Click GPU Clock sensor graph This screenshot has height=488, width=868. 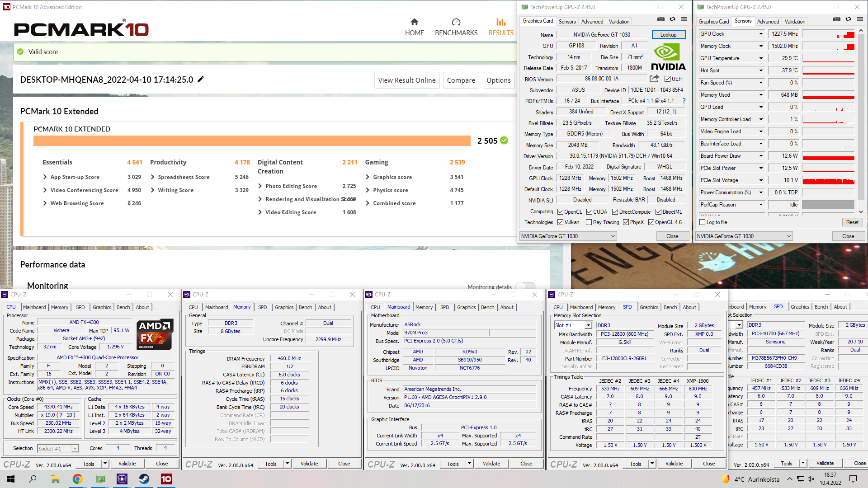(x=828, y=34)
